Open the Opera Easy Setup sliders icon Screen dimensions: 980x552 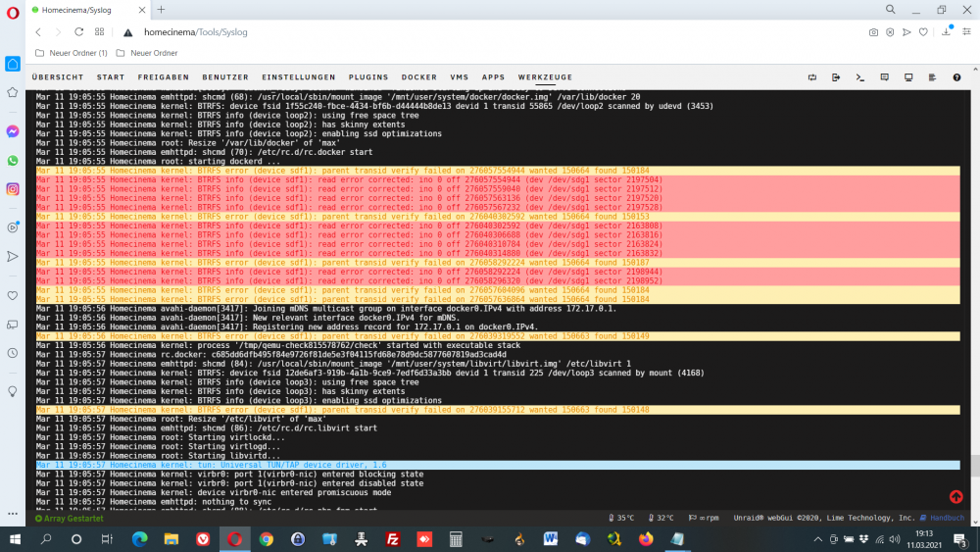[x=966, y=32]
